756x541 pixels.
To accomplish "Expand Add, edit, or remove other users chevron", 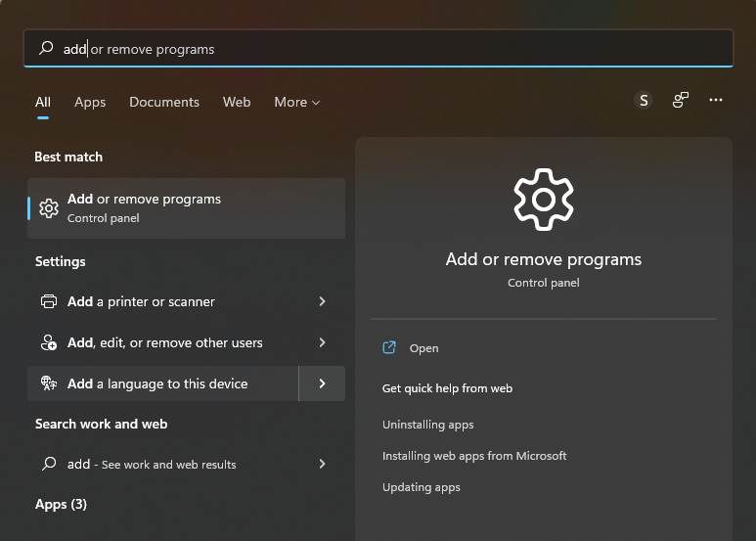I will pyautogui.click(x=322, y=342).
